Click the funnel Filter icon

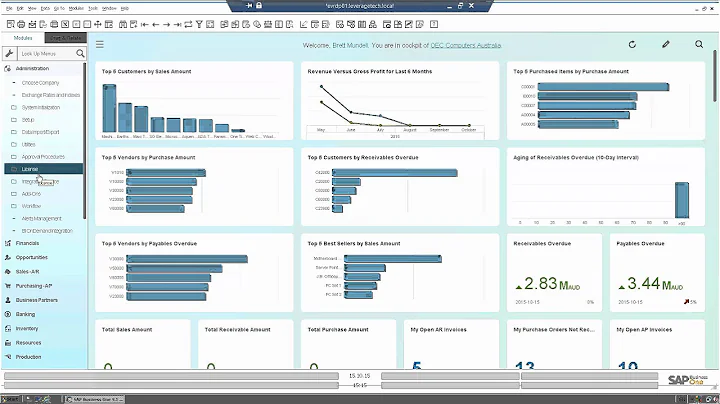pyautogui.click(x=199, y=24)
